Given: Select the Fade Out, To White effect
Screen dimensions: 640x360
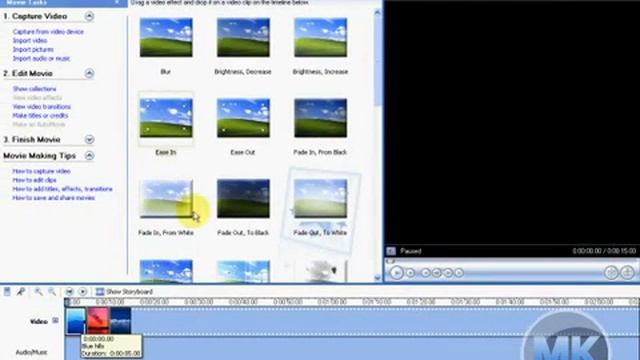Looking at the screenshot, I should [x=320, y=198].
